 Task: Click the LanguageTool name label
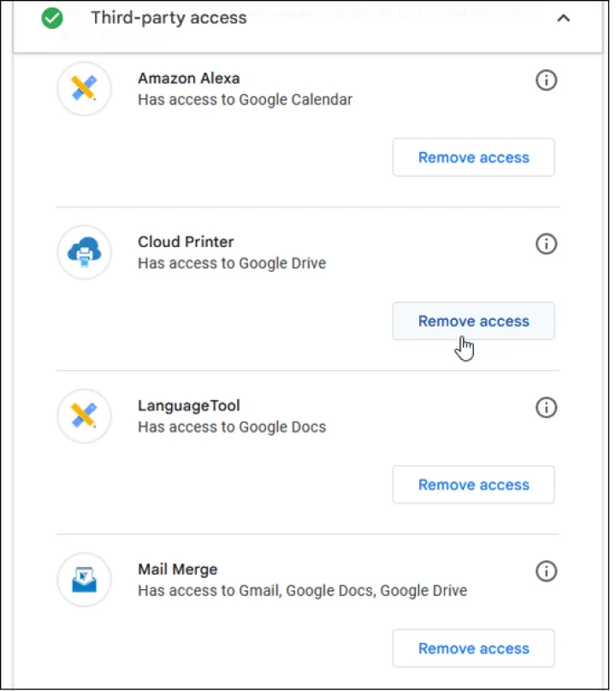(189, 405)
